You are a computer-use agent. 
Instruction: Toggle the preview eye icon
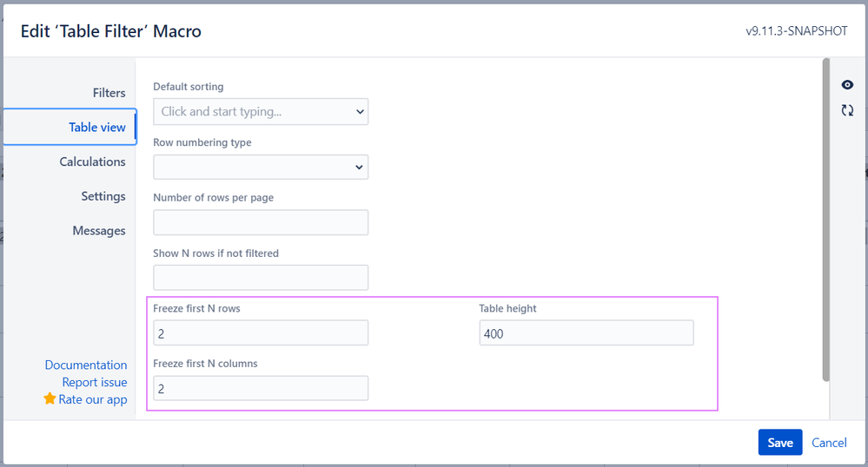[847, 85]
